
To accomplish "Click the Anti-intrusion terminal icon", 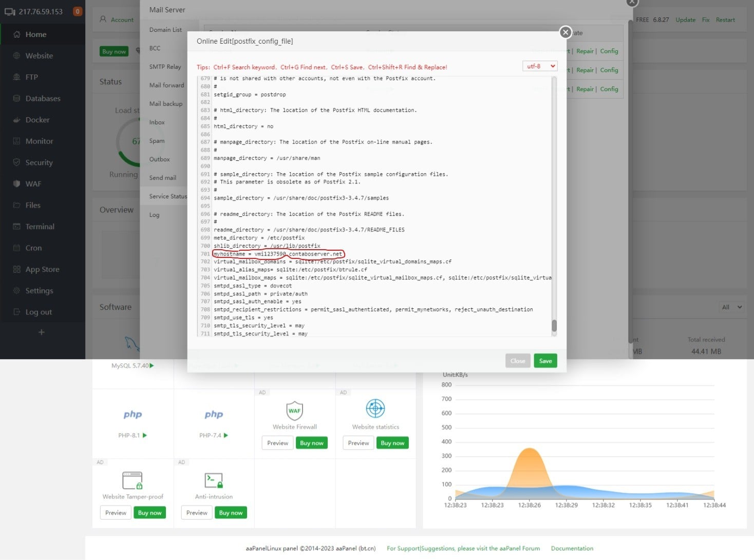I will click(x=214, y=480).
